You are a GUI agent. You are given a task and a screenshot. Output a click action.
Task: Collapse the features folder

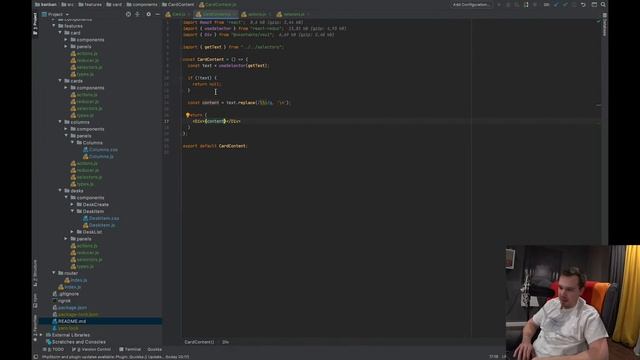[x=54, y=26]
